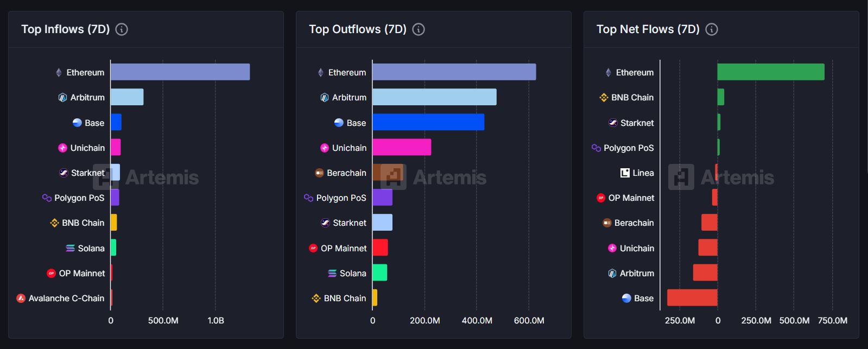Click the Base logo in Top Inflows

(77, 123)
